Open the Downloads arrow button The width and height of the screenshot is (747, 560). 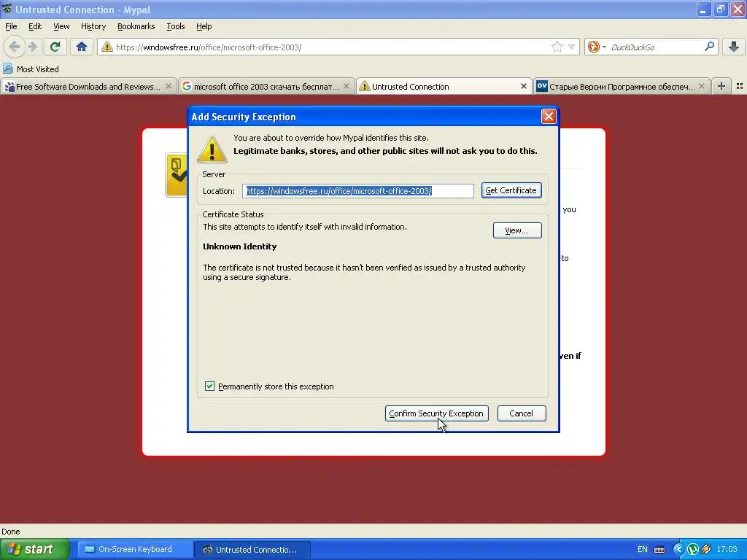734,47
